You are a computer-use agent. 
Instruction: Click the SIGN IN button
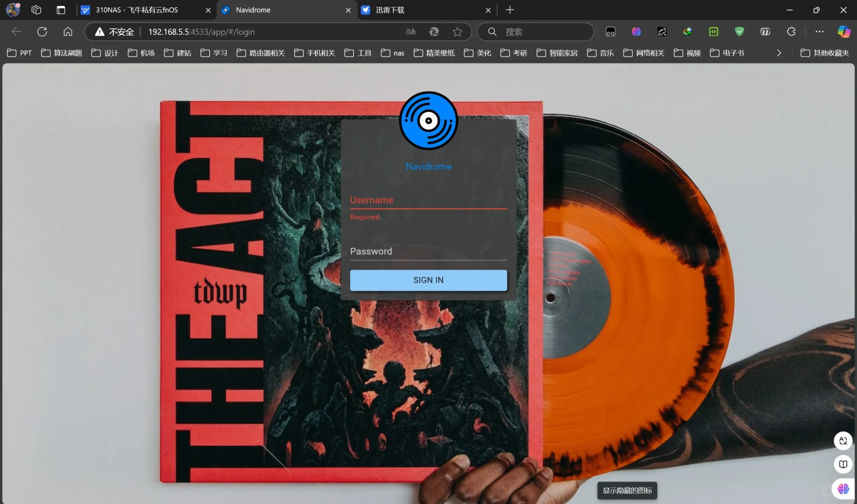coord(428,280)
